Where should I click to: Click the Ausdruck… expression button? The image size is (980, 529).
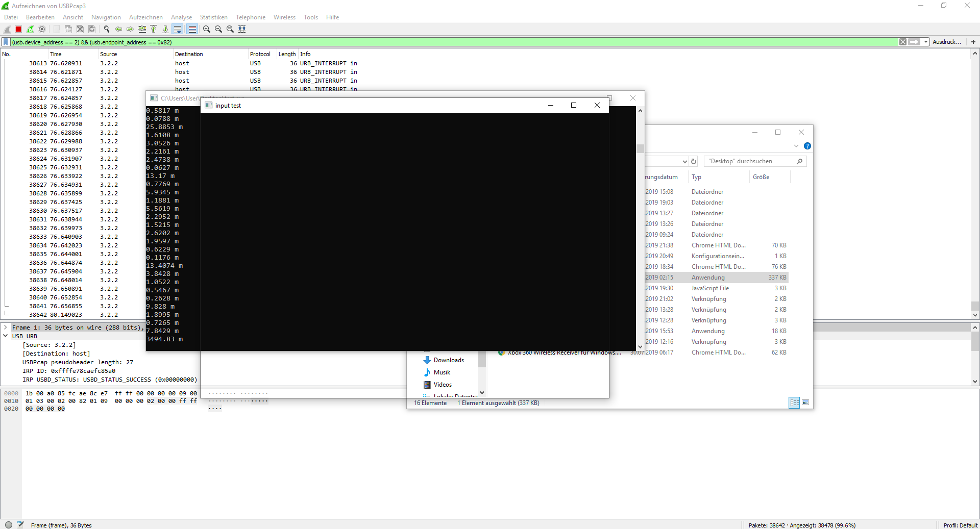946,42
